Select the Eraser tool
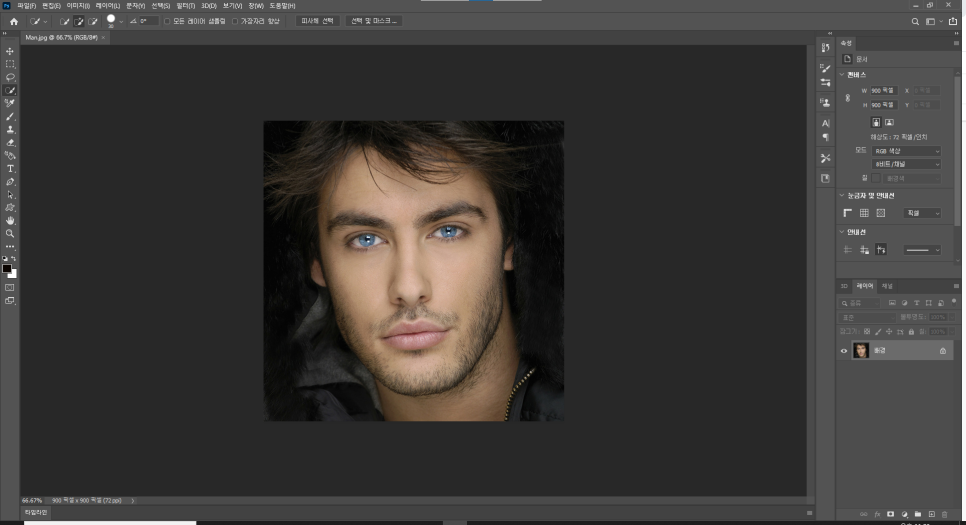This screenshot has height=525, width=966. [10, 142]
